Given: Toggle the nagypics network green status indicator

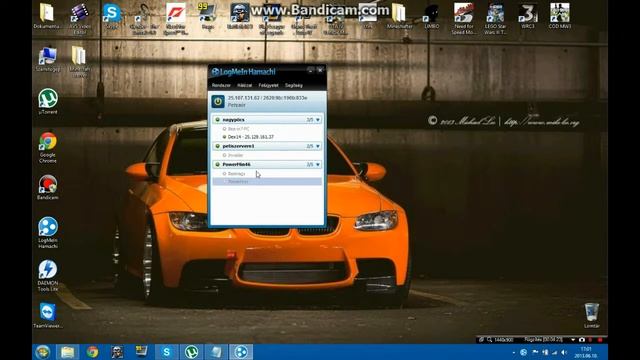Looking at the screenshot, I should 218,120.
